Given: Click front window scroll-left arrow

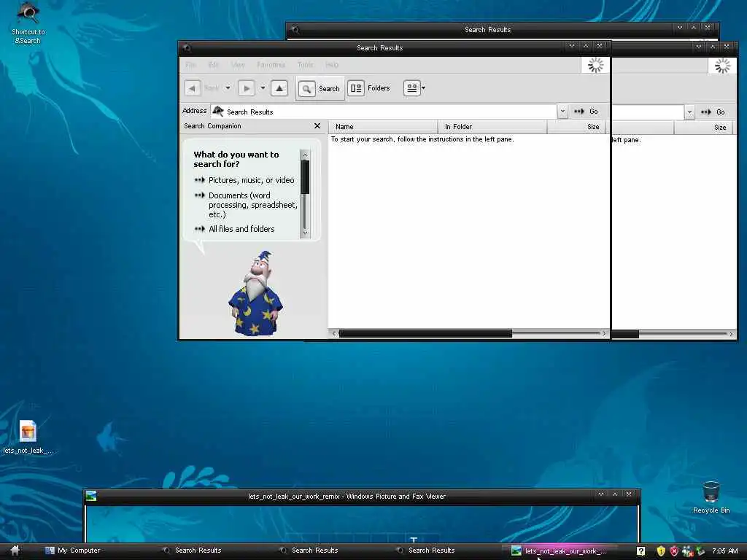Looking at the screenshot, I should pos(334,334).
